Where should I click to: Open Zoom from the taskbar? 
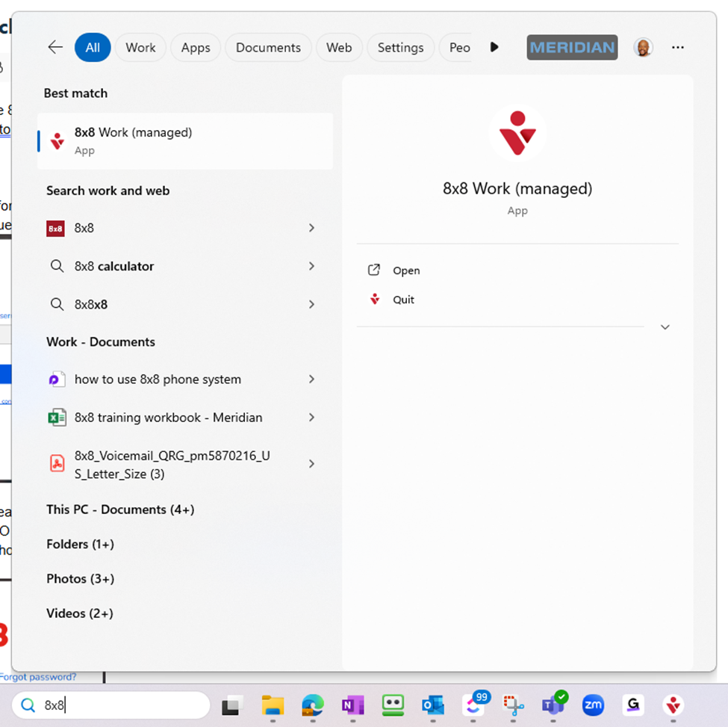tap(593, 705)
